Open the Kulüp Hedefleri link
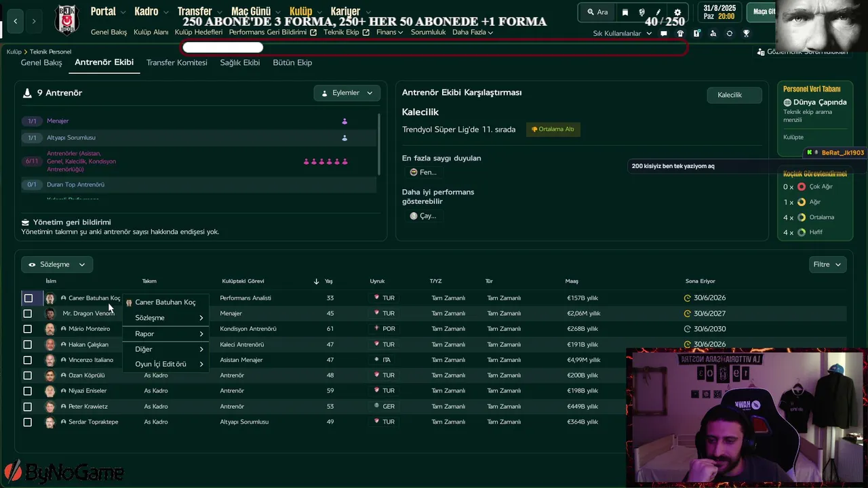 click(198, 33)
